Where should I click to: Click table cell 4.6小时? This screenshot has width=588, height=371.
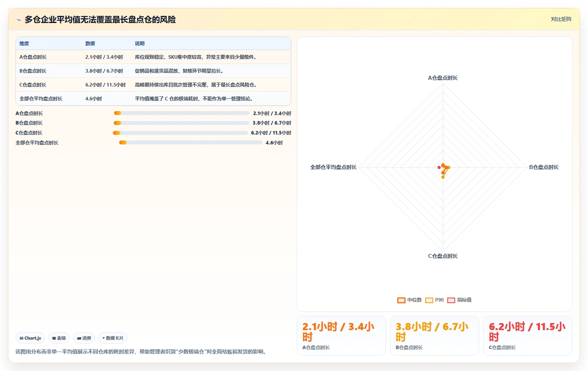[x=93, y=99]
